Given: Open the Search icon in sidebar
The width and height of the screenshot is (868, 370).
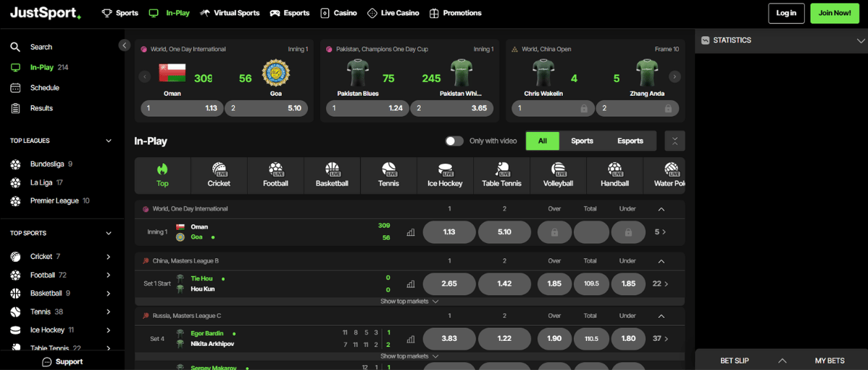Looking at the screenshot, I should click(x=15, y=47).
